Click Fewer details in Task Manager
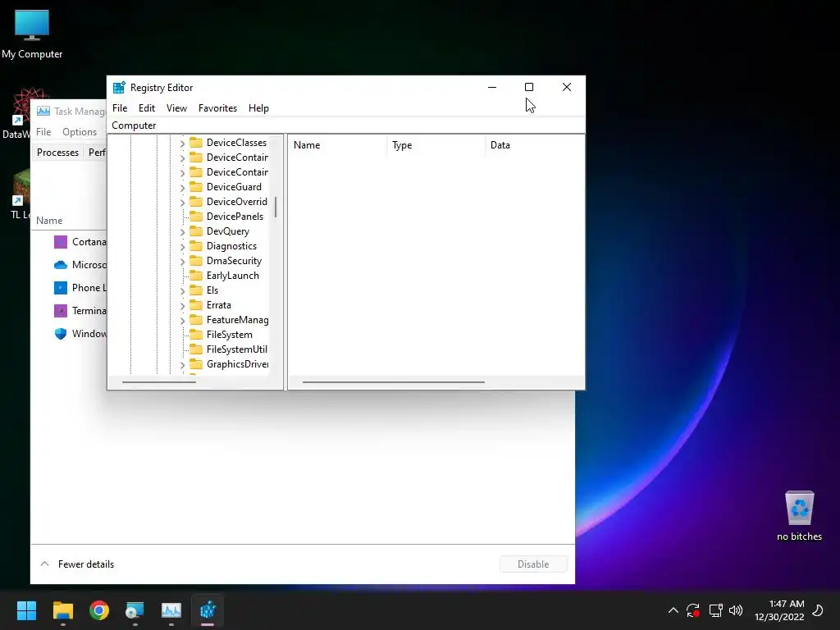 [78, 564]
